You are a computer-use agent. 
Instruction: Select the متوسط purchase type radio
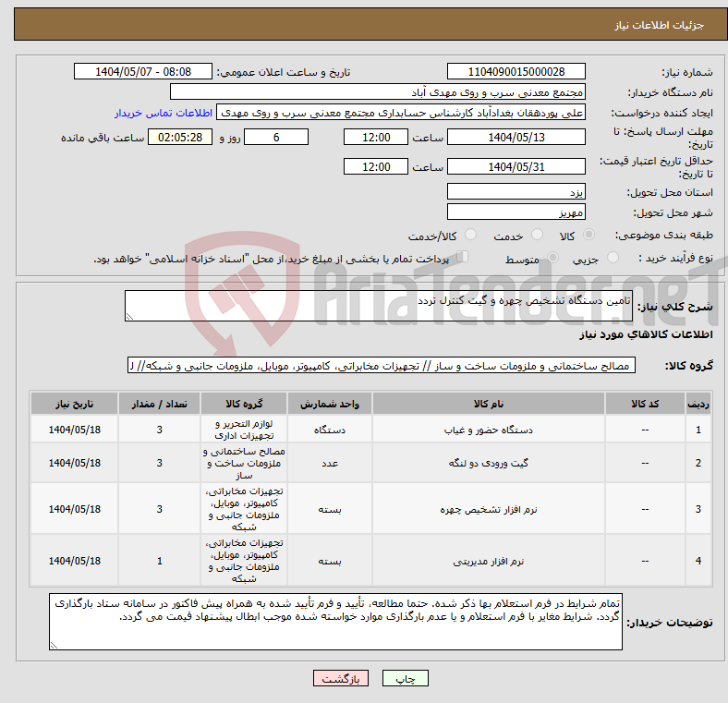pos(552,257)
